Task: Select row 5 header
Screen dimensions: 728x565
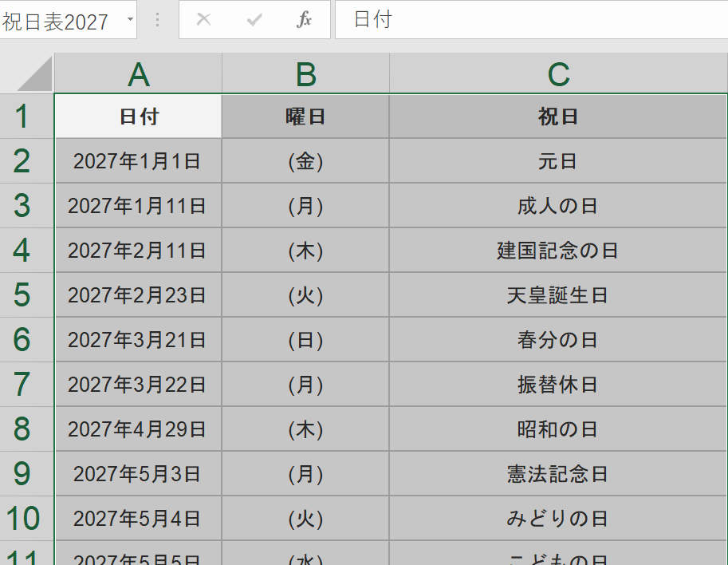Action: tap(22, 295)
